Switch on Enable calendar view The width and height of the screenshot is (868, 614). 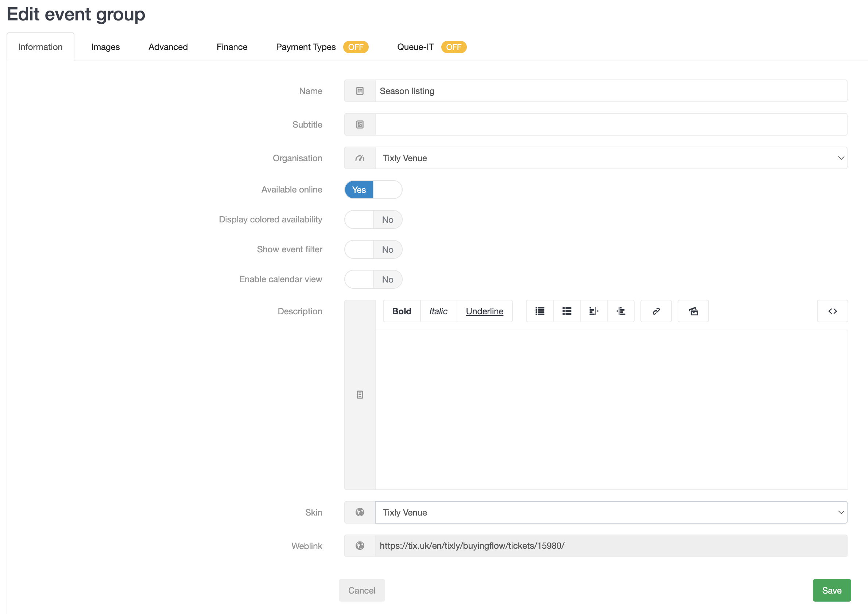point(373,279)
